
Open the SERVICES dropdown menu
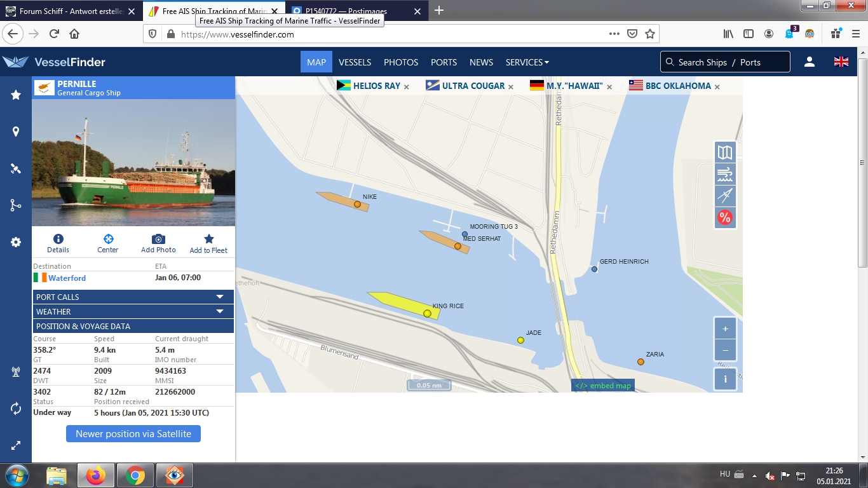click(x=527, y=62)
